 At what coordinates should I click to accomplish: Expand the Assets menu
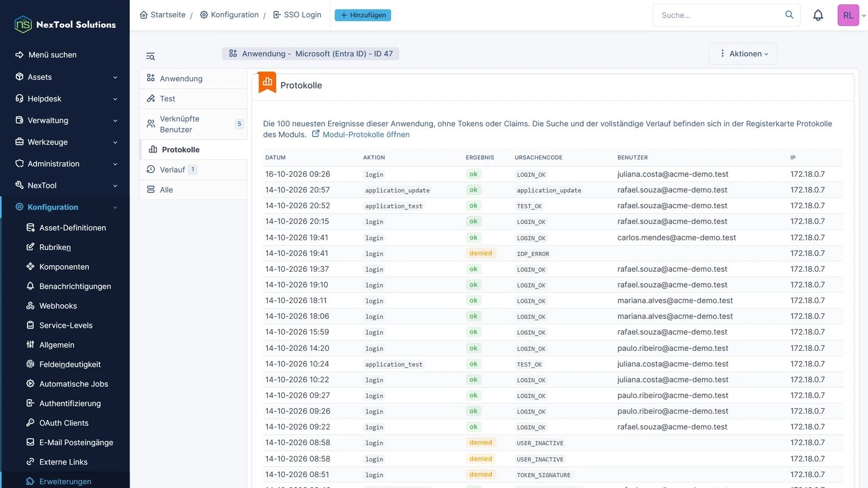pos(66,77)
